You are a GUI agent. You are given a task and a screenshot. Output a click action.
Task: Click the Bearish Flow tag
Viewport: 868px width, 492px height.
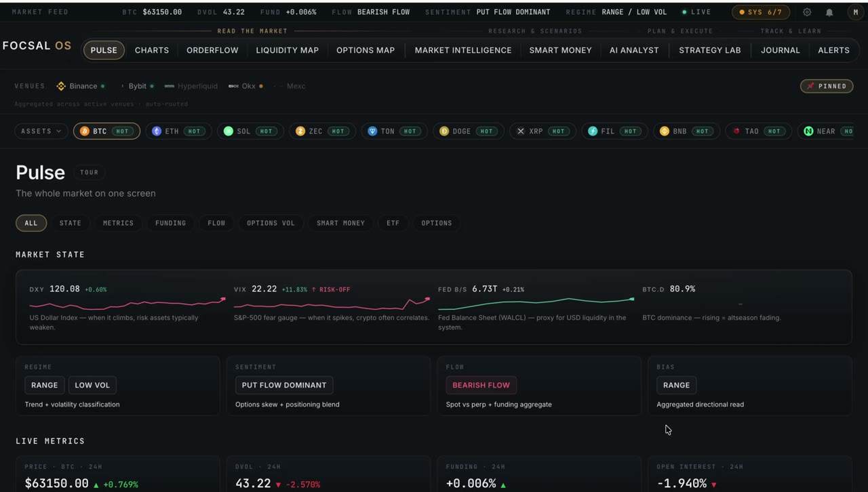click(x=481, y=385)
